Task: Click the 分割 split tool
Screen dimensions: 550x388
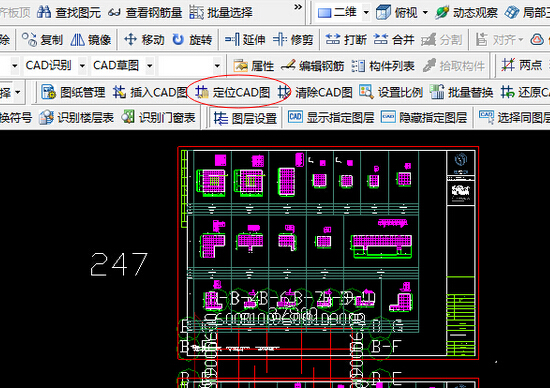Action: (x=442, y=40)
